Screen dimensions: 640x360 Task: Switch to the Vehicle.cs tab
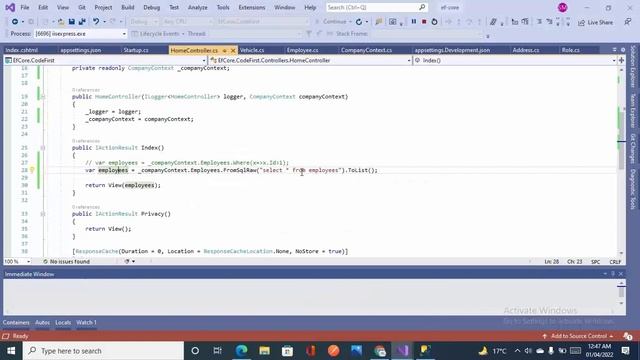(x=252, y=50)
